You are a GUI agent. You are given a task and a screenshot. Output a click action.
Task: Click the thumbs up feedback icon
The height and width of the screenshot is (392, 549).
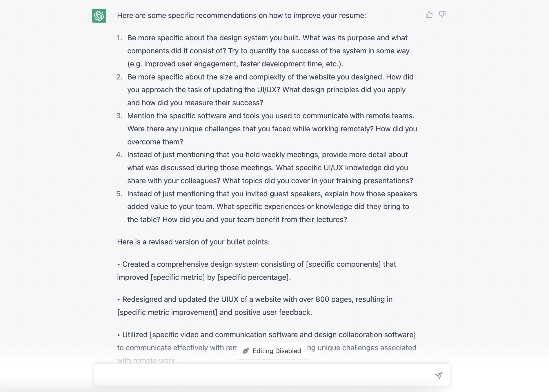[x=429, y=14]
